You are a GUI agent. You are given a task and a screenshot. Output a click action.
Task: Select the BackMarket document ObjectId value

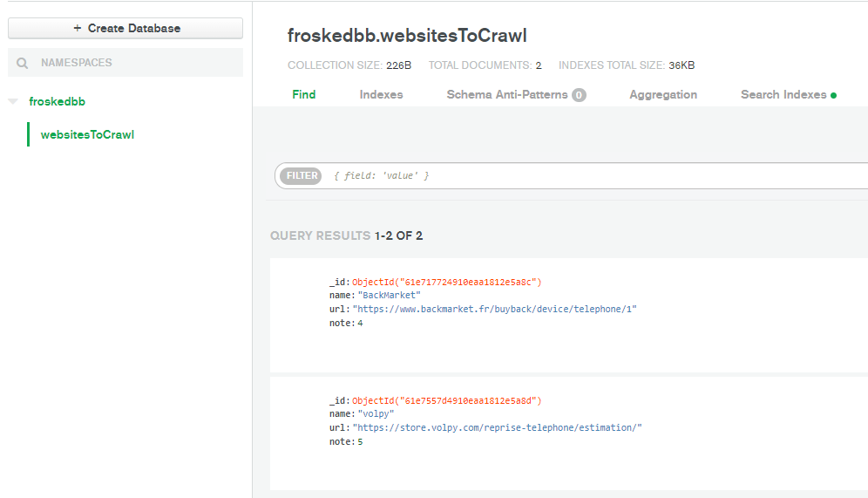coord(447,282)
